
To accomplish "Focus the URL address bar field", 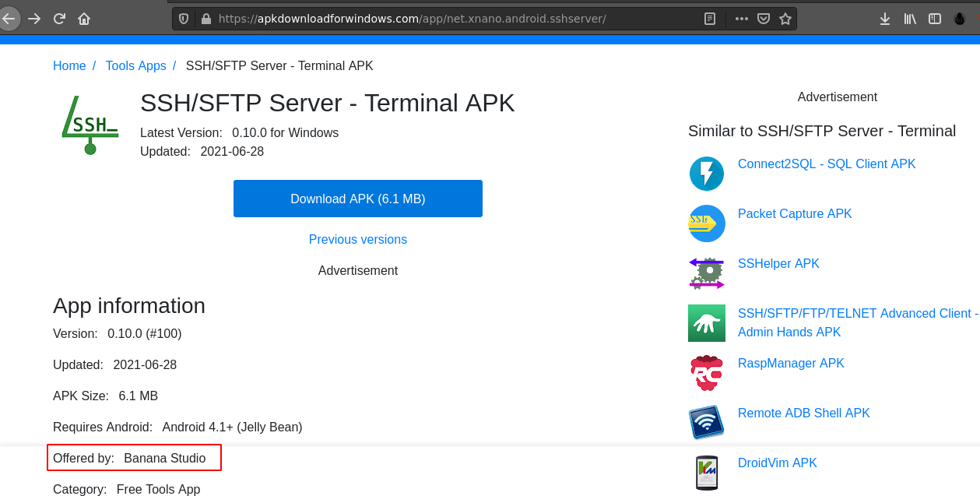I will pos(451,19).
